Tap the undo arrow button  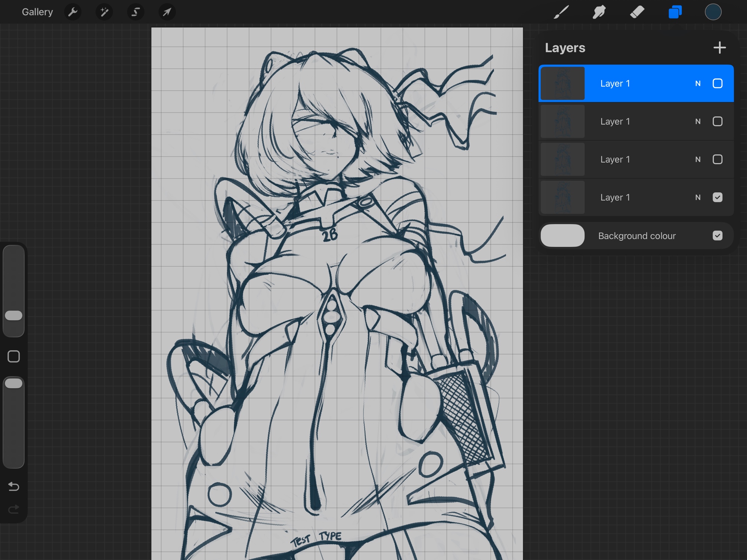(14, 486)
